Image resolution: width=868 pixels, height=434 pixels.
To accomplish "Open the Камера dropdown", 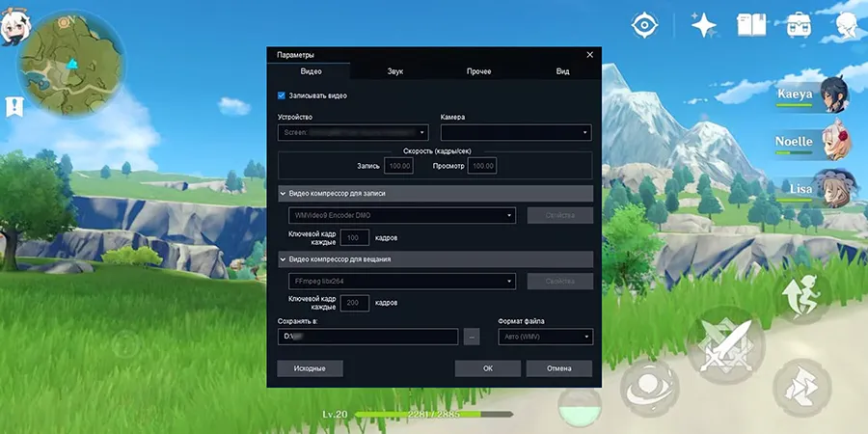I will point(516,133).
